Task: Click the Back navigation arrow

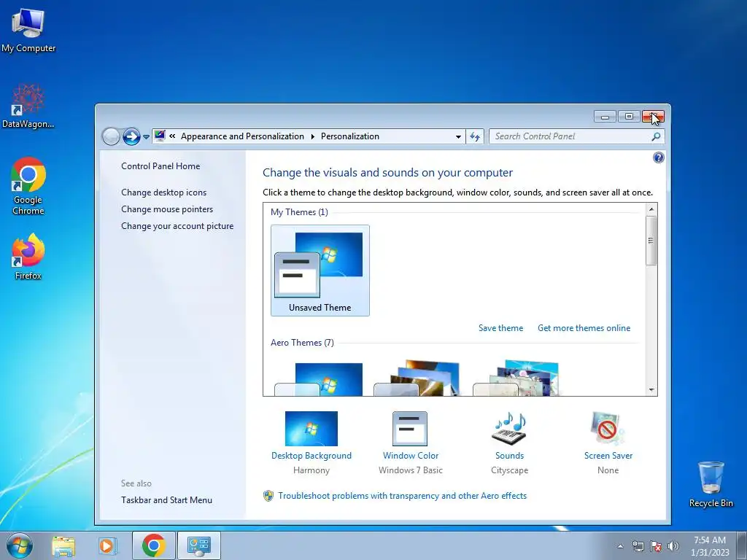Action: click(111, 136)
